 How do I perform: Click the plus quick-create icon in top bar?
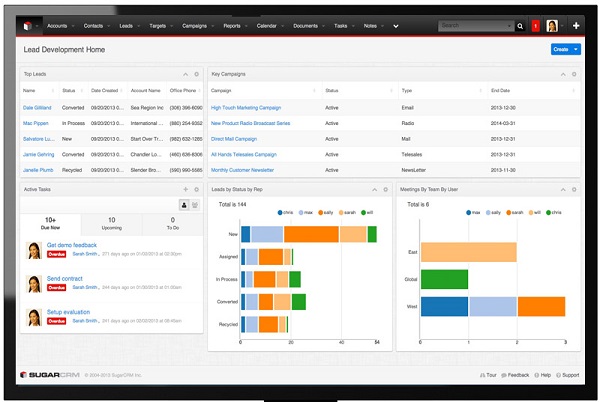576,24
